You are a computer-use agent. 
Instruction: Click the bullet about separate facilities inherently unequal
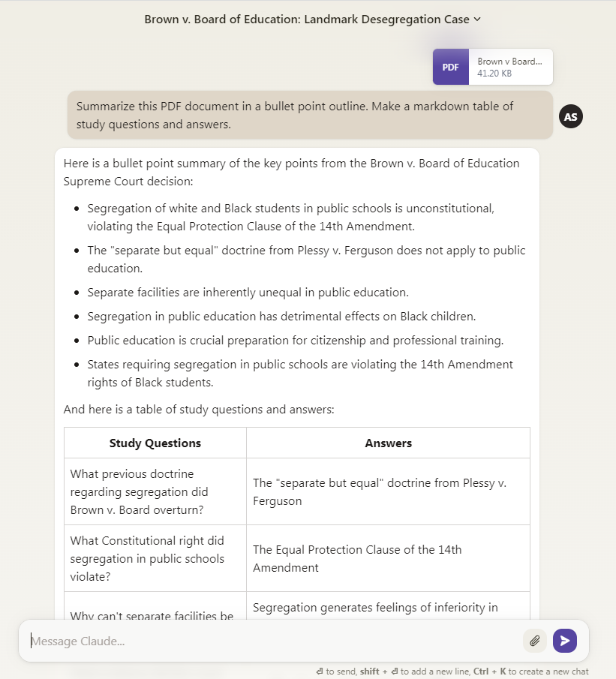pos(248,293)
